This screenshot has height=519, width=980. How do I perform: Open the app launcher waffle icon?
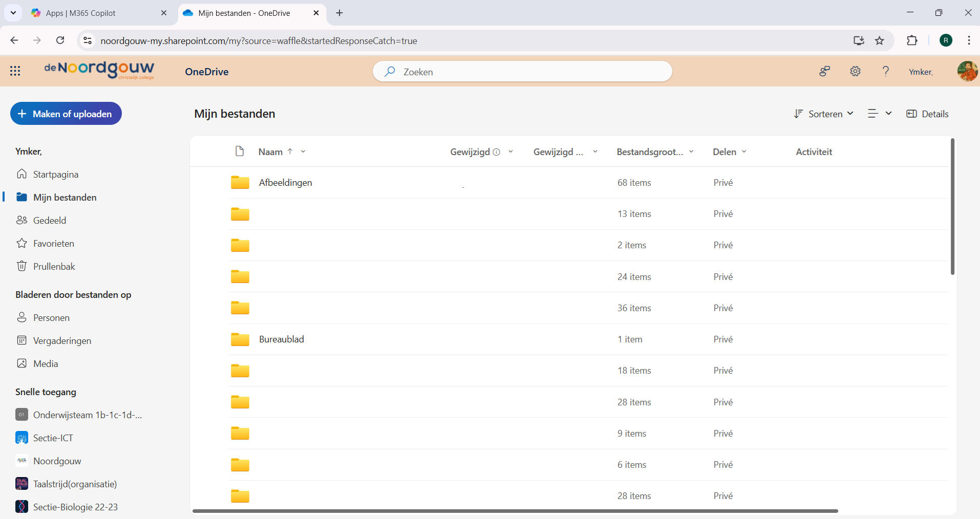pos(15,71)
